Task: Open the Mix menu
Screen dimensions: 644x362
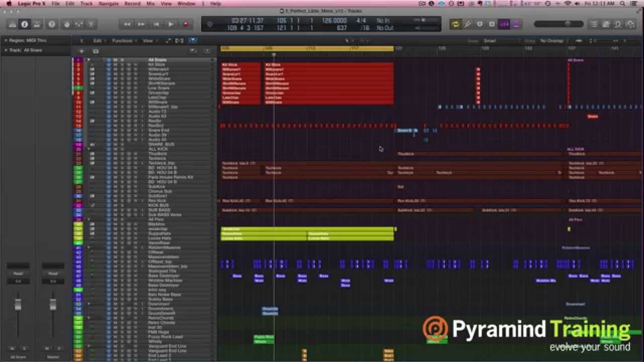Action: (x=150, y=4)
